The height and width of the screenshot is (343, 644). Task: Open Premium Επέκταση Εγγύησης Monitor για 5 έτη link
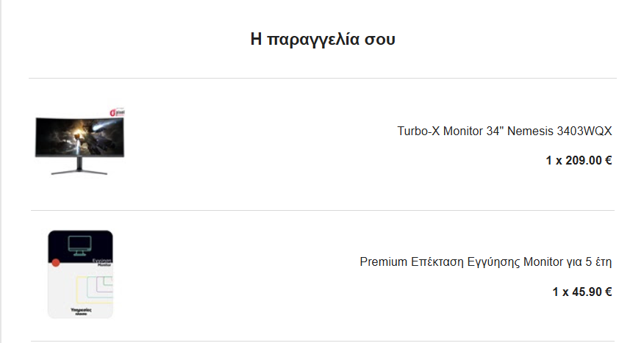[486, 261]
